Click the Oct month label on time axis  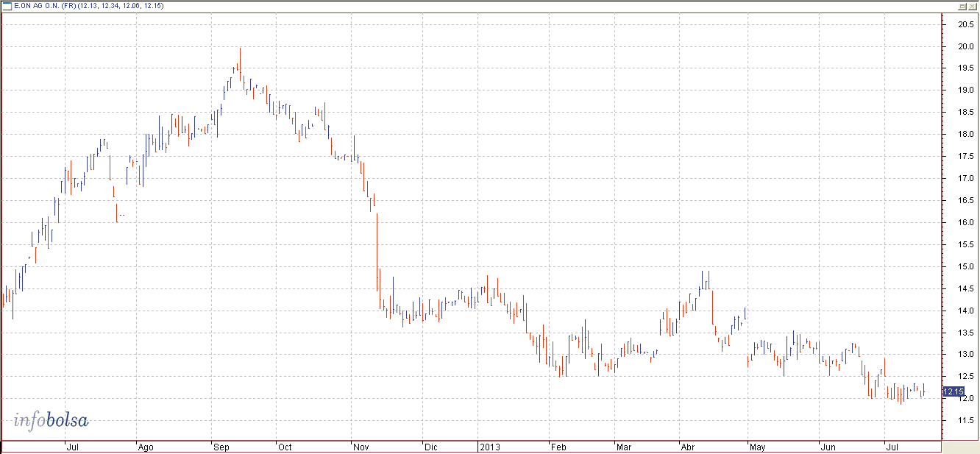285,447
